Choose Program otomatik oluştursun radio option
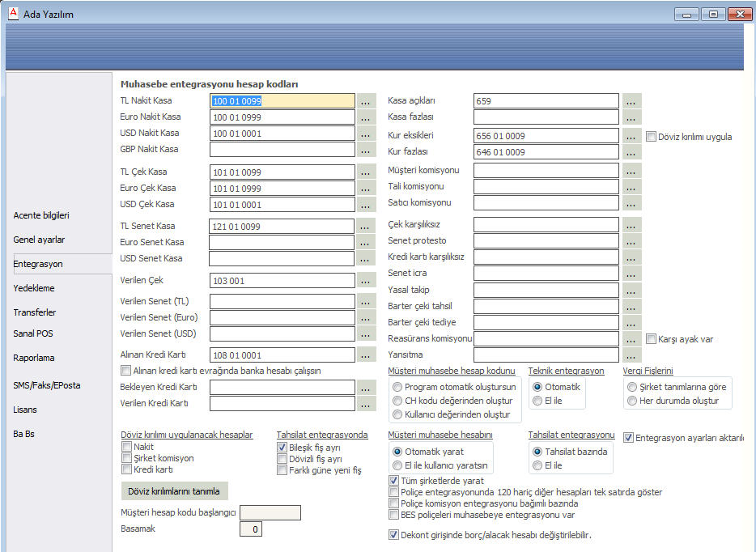Screen dimensions: 756x552 [397, 387]
